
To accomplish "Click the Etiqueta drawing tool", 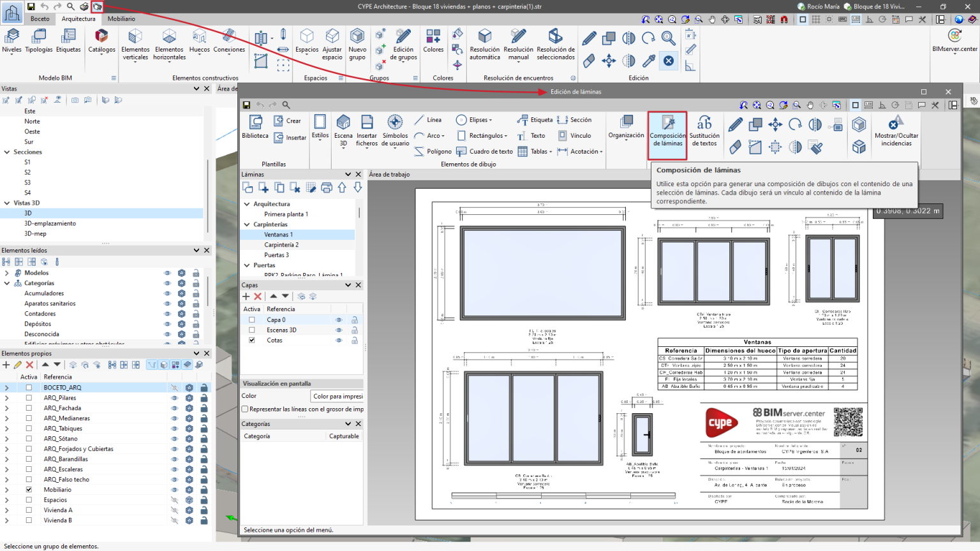I will coord(535,120).
